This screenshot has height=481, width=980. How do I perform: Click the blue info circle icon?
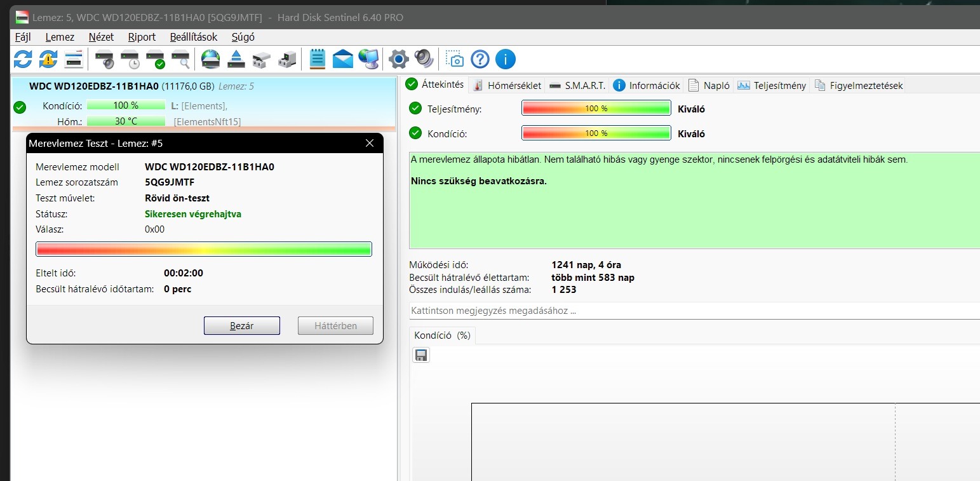pyautogui.click(x=506, y=59)
